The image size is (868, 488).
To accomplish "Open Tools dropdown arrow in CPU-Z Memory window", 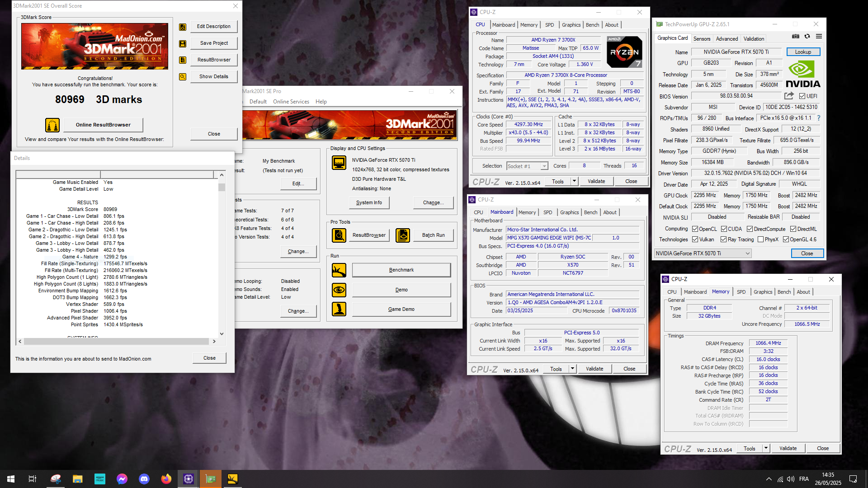I will tap(766, 448).
